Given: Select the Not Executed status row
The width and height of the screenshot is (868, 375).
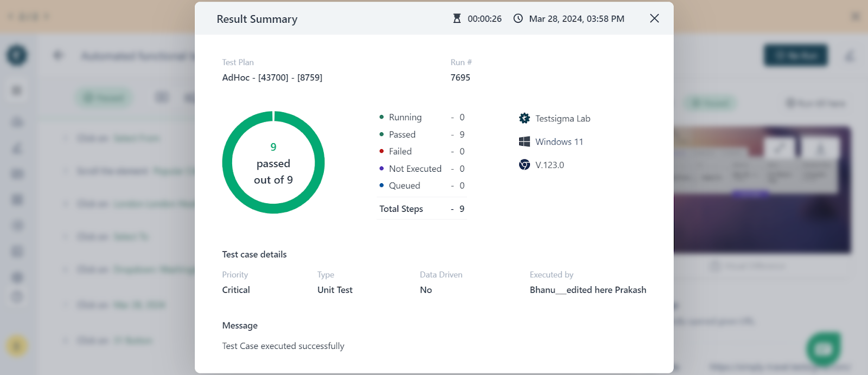Looking at the screenshot, I should click(422, 169).
